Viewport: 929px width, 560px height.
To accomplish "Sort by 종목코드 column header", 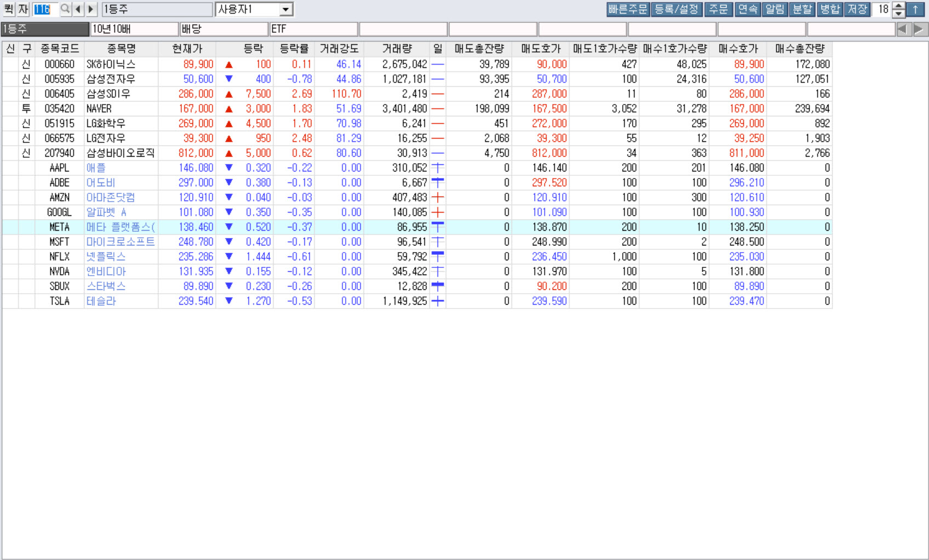I will (60, 49).
